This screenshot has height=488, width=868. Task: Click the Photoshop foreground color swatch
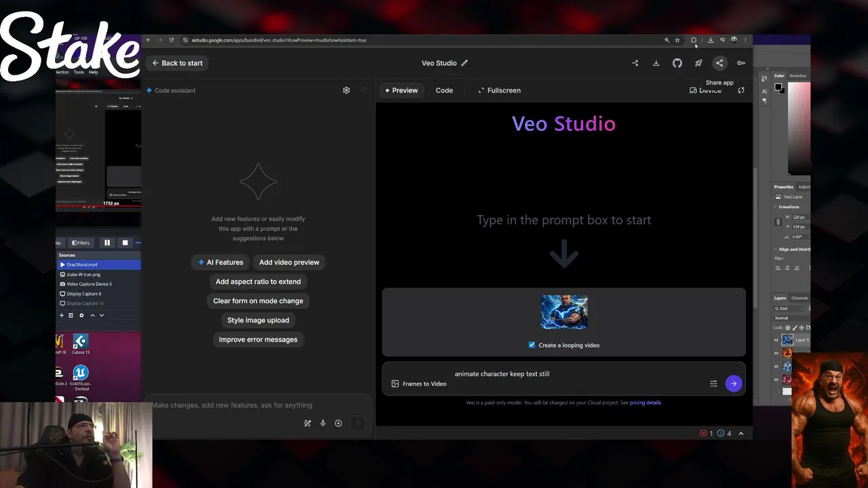click(x=778, y=87)
